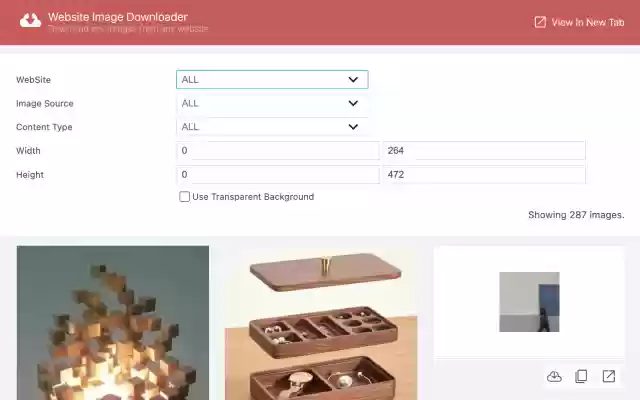
Task: Select the small doorway photo thumbnail
Action: (x=529, y=302)
